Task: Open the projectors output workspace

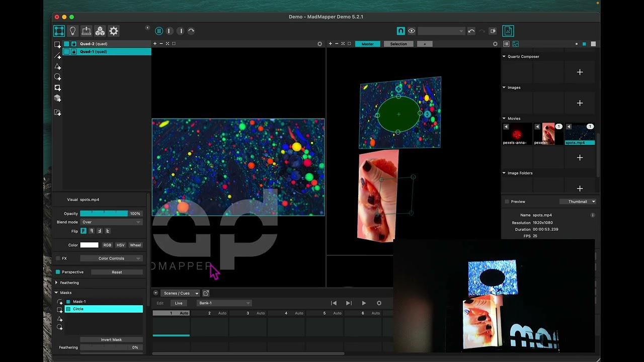Action: coord(87,31)
